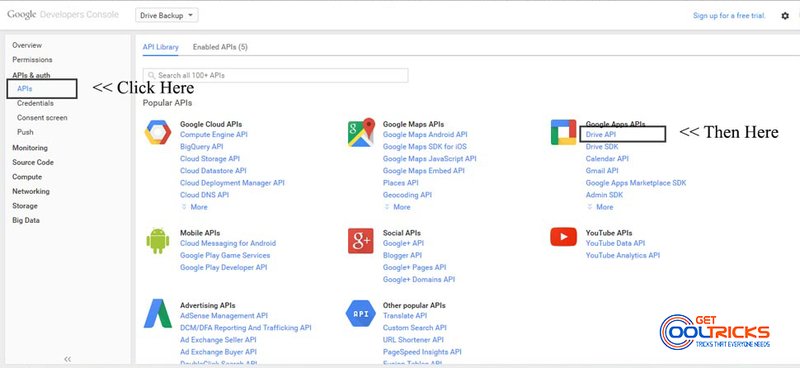The width and height of the screenshot is (800, 368).
Task: Open the Google Maps Embed API link
Action: point(424,170)
